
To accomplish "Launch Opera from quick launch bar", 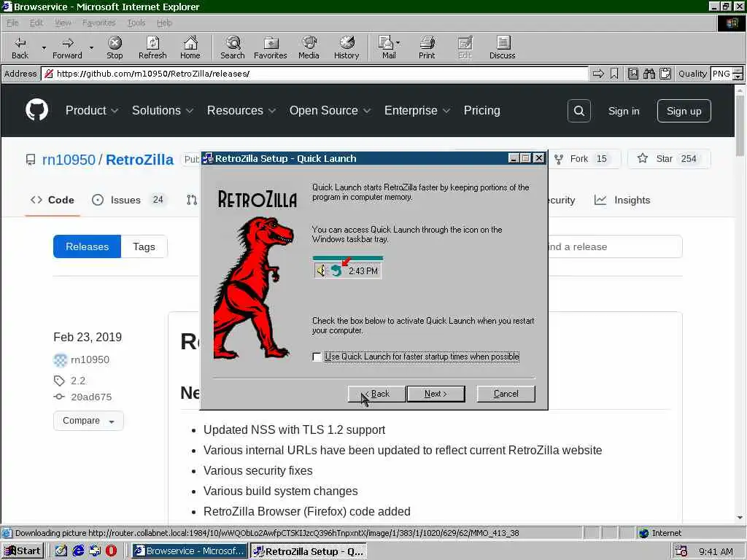I will point(111,551).
